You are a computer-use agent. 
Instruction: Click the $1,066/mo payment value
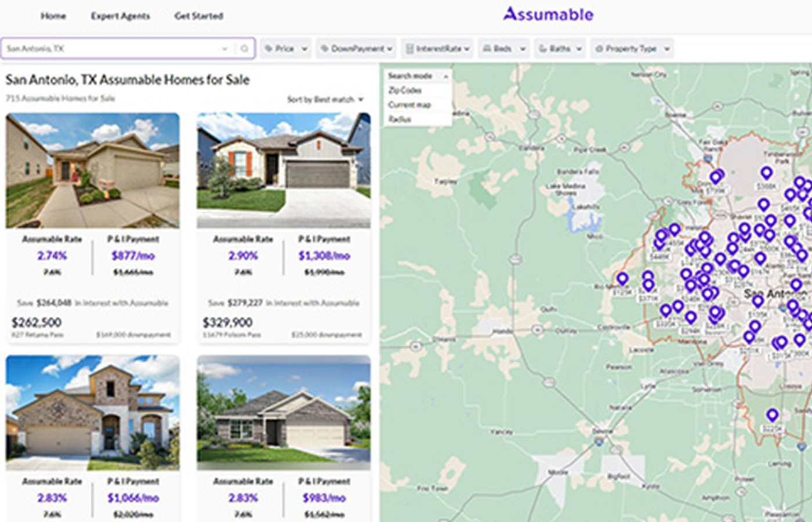(x=133, y=498)
